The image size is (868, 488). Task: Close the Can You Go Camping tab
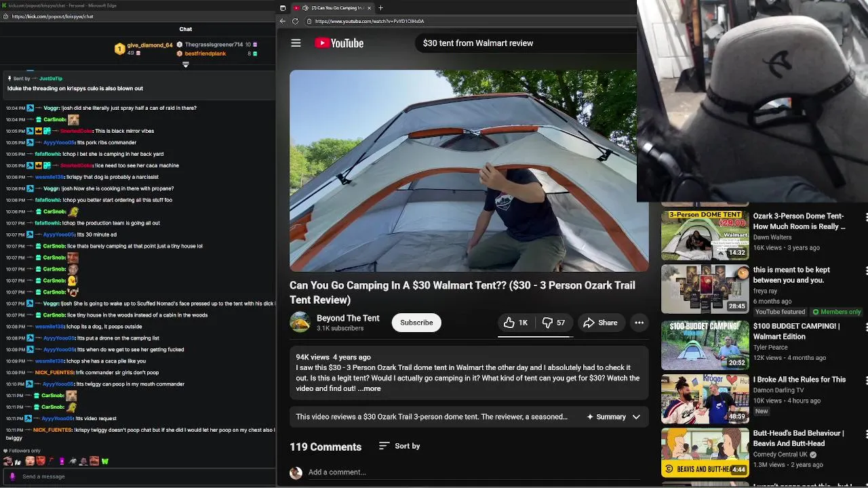(369, 7)
